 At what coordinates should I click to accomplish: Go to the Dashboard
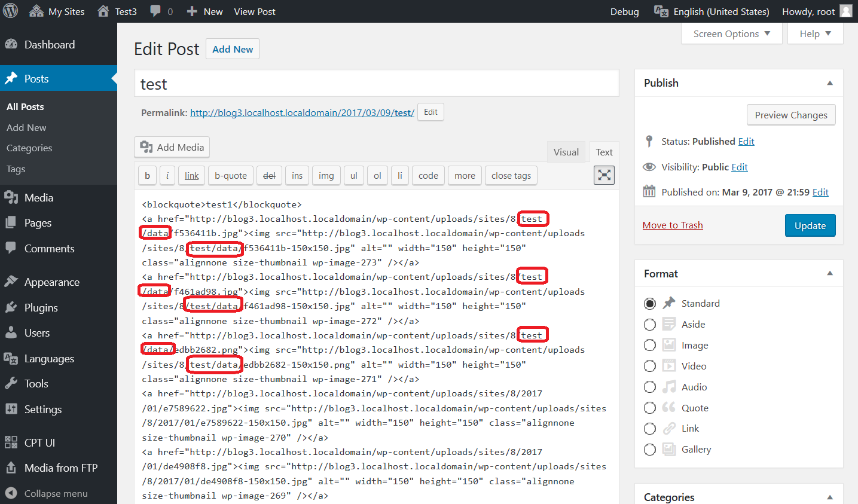[59, 45]
